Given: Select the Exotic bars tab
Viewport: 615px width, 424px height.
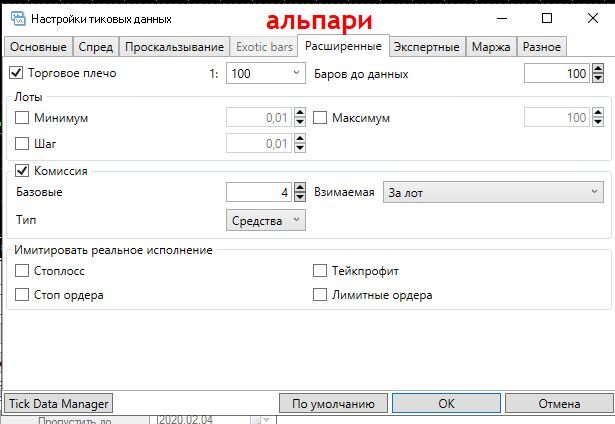Looking at the screenshot, I should coord(264,47).
